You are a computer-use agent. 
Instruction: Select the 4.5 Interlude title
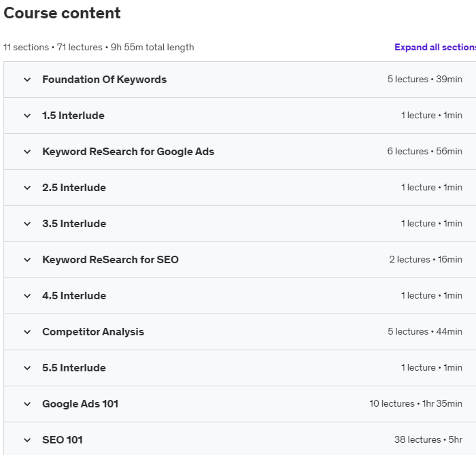[x=74, y=296]
